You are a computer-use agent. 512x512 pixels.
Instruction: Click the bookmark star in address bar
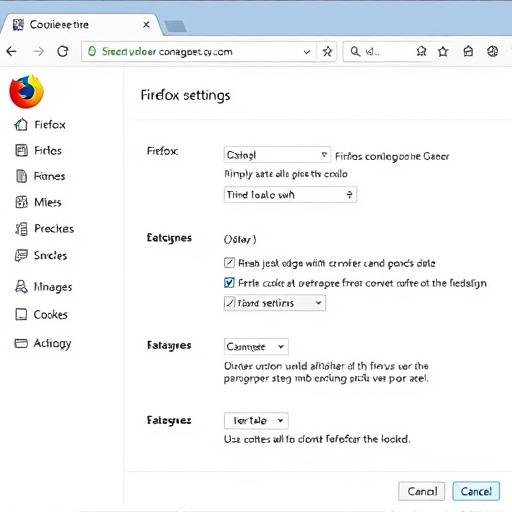[327, 51]
